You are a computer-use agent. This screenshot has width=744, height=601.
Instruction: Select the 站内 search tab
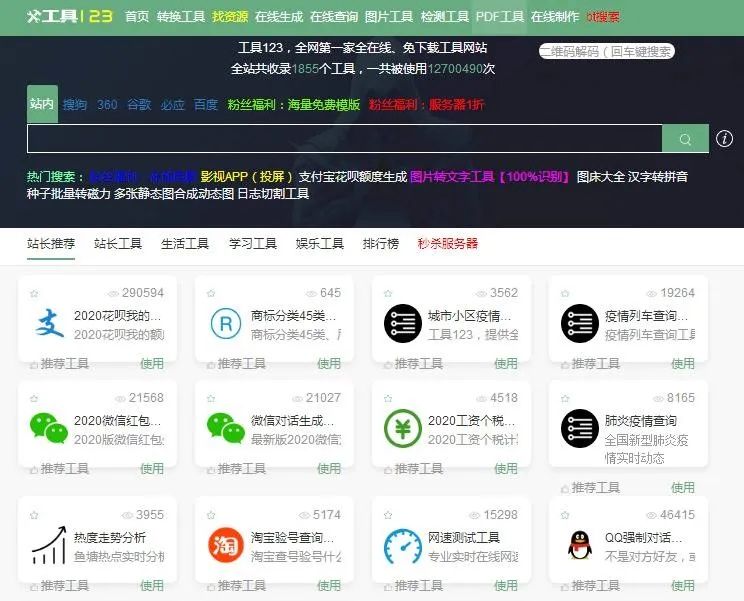[42, 104]
